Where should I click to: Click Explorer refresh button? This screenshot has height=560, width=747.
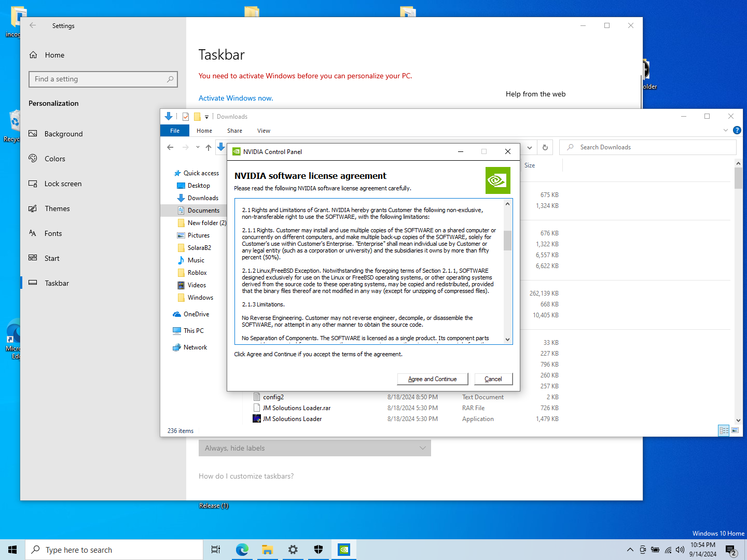pyautogui.click(x=545, y=147)
